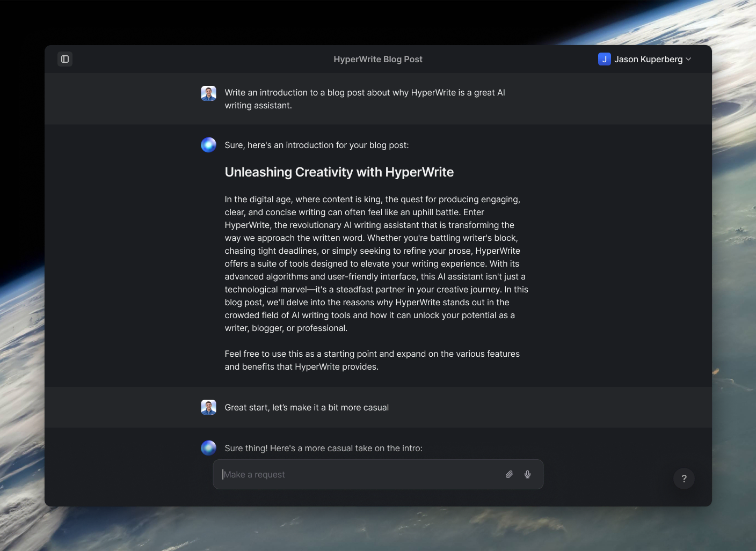Click Jason's avatar next to the first prompt
This screenshot has width=756, height=551.
click(208, 93)
